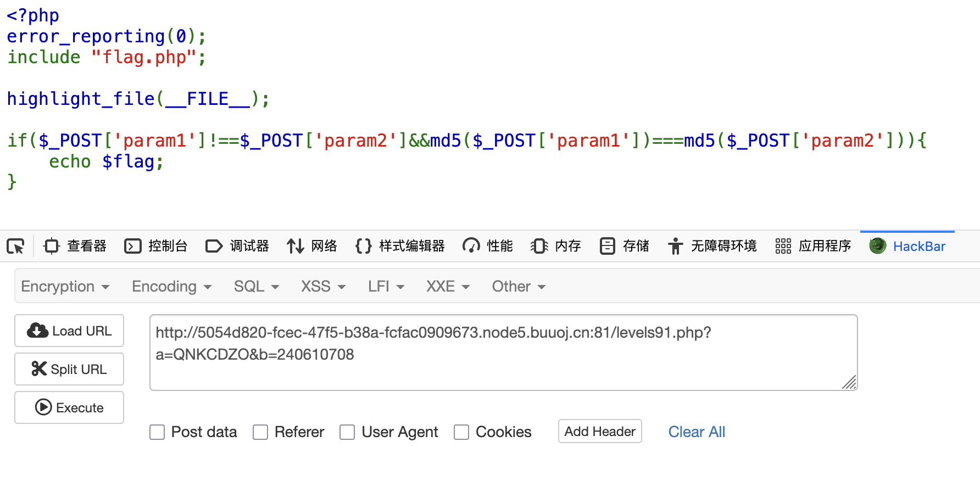Open the Console (控制台) panel icon
Screen dimensions: 980x492
(133, 246)
